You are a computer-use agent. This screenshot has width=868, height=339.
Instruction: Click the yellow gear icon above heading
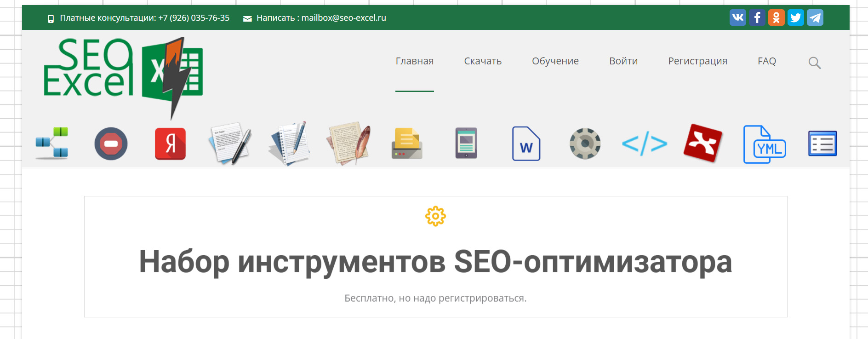[435, 216]
